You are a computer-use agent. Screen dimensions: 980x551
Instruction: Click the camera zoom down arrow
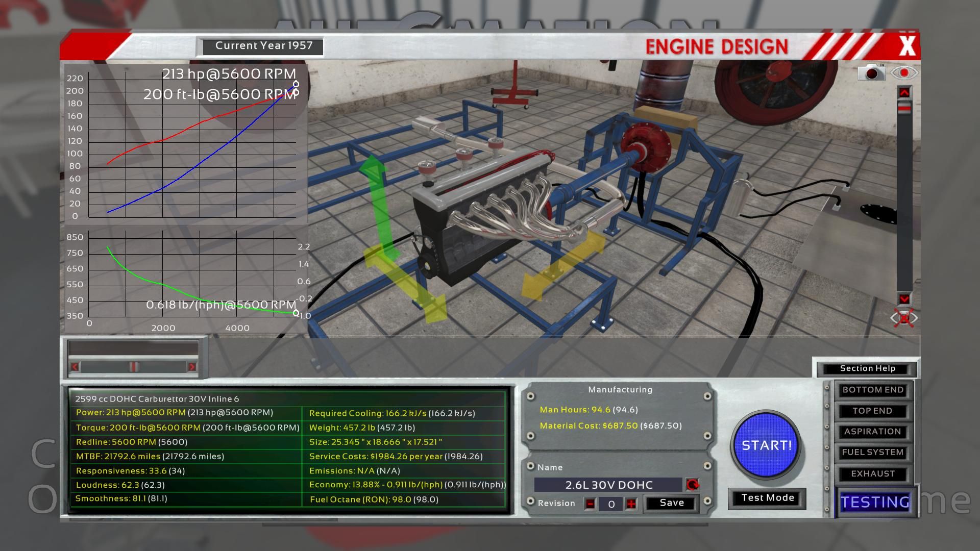point(904,299)
